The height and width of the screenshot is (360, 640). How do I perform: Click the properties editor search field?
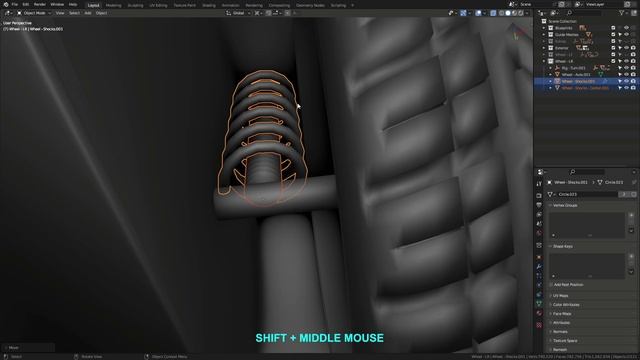(x=588, y=172)
